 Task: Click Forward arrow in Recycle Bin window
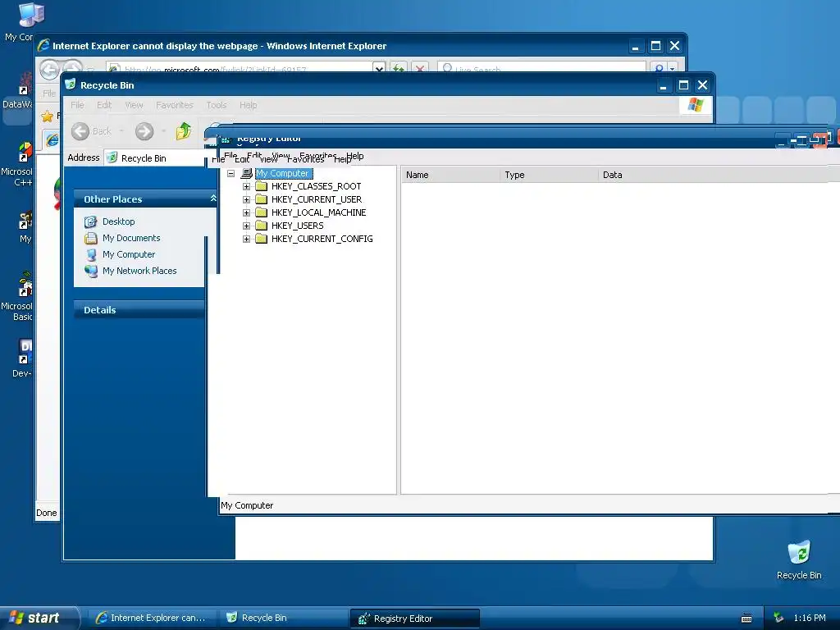point(144,131)
